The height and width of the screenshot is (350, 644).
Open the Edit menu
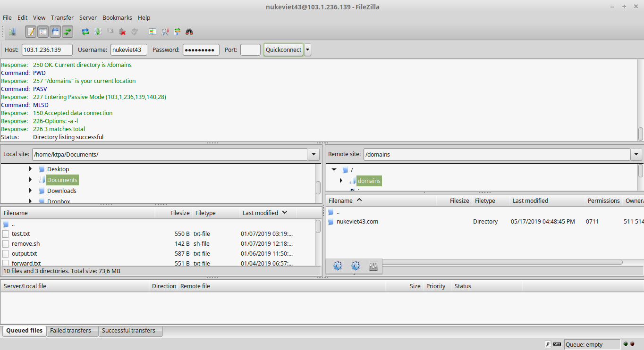point(23,17)
